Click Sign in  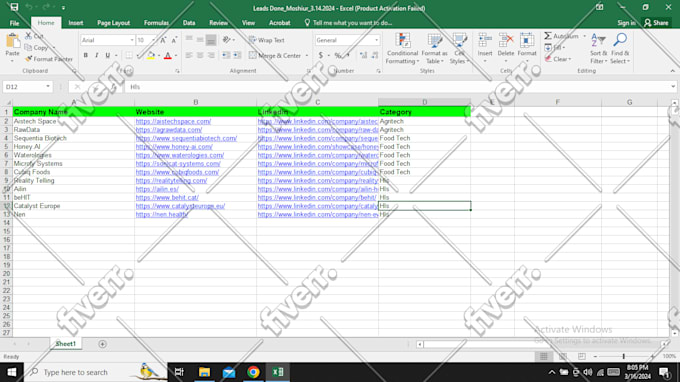(x=626, y=23)
